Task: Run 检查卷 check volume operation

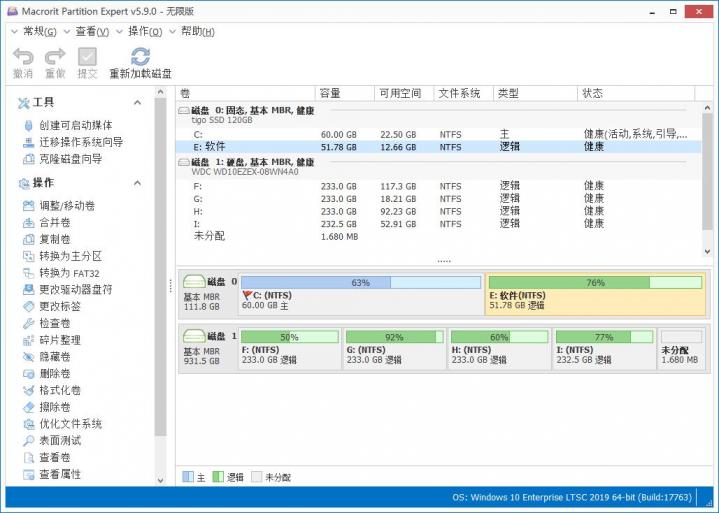Action: coord(46,323)
